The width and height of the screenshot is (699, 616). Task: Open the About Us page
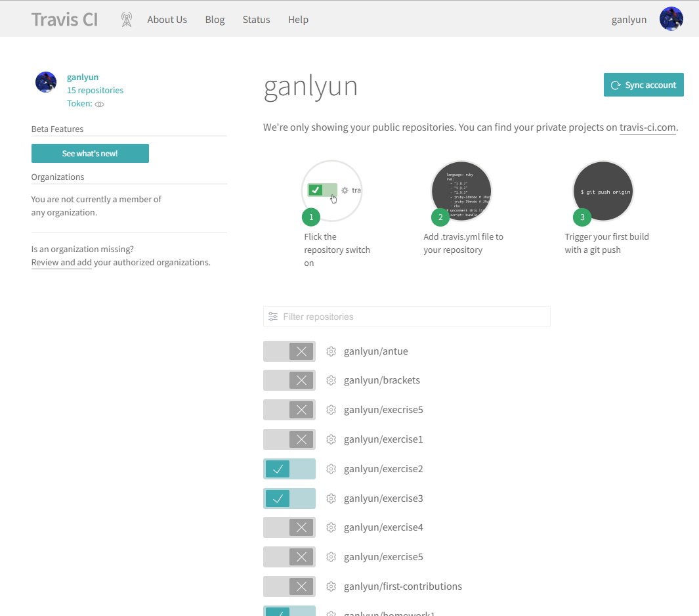click(x=167, y=20)
